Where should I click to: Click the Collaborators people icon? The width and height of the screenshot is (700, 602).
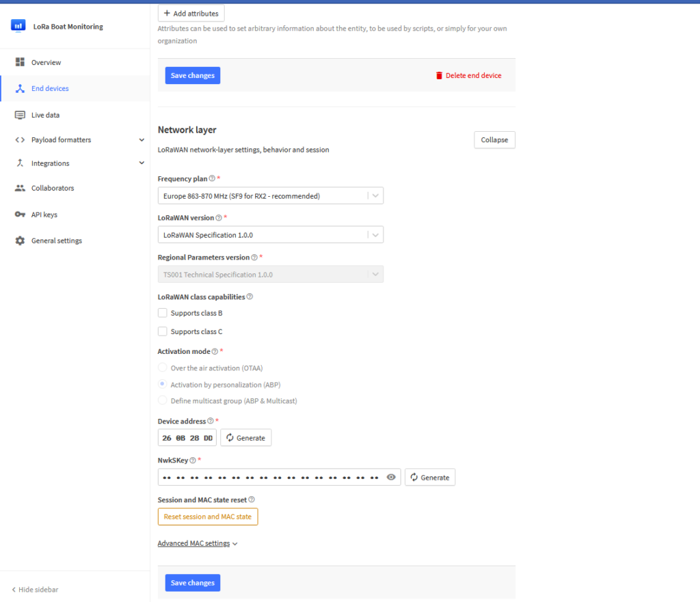tap(20, 188)
